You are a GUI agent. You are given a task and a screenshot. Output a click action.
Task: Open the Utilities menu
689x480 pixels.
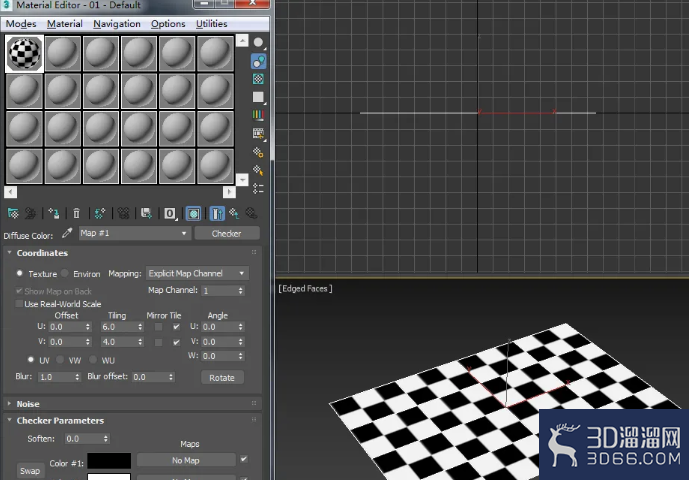211,24
